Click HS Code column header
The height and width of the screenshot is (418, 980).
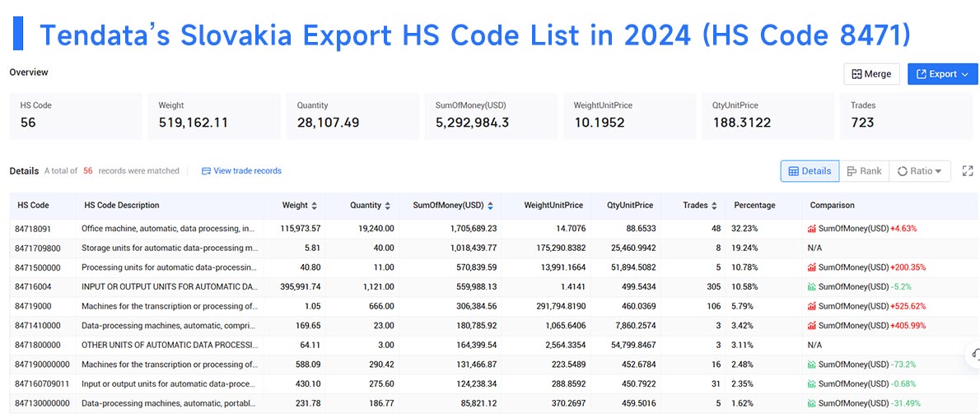(x=33, y=205)
